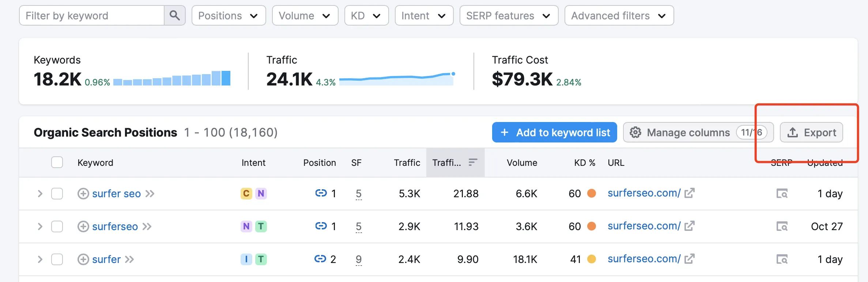Click double-arrow icon after surfer seo
The height and width of the screenshot is (282, 868).
(x=150, y=194)
